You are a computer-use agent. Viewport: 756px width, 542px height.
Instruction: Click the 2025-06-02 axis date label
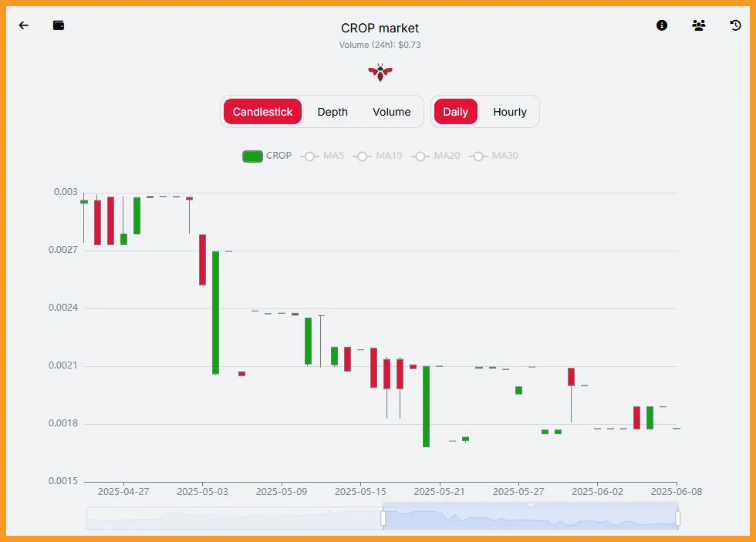tap(597, 492)
